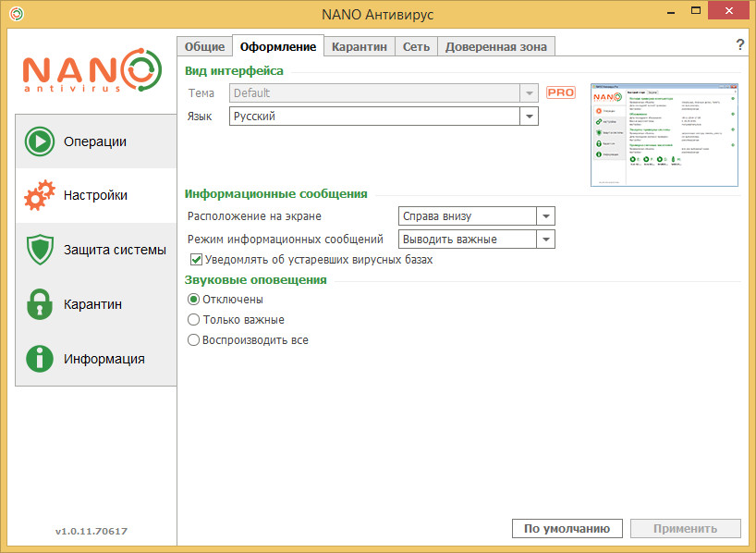Click the question mark help icon
The image size is (756, 553).
740,45
